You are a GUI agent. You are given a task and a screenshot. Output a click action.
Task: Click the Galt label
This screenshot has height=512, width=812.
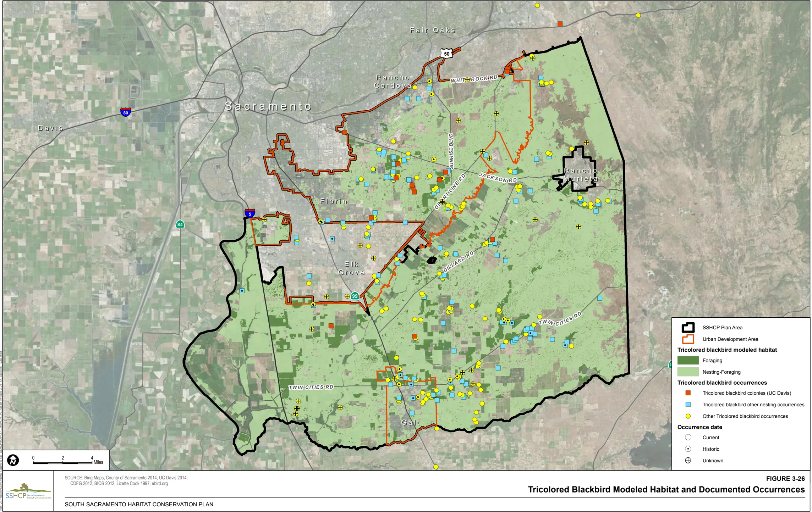coord(411,423)
